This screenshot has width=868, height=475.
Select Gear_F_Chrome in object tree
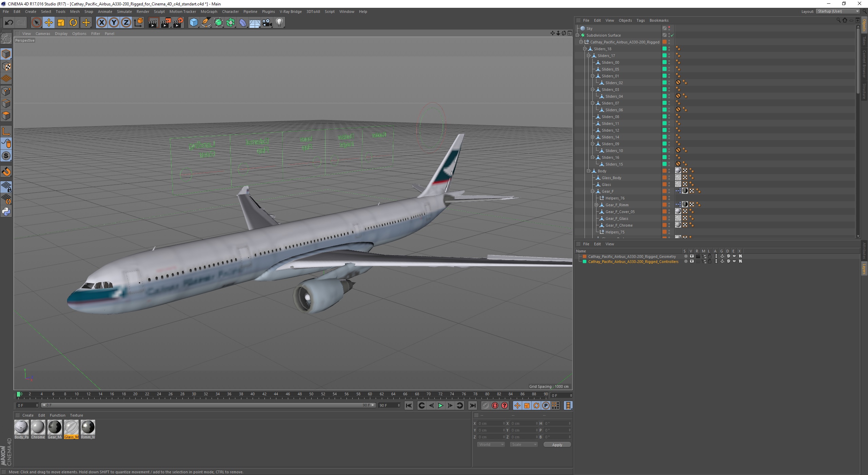619,225
